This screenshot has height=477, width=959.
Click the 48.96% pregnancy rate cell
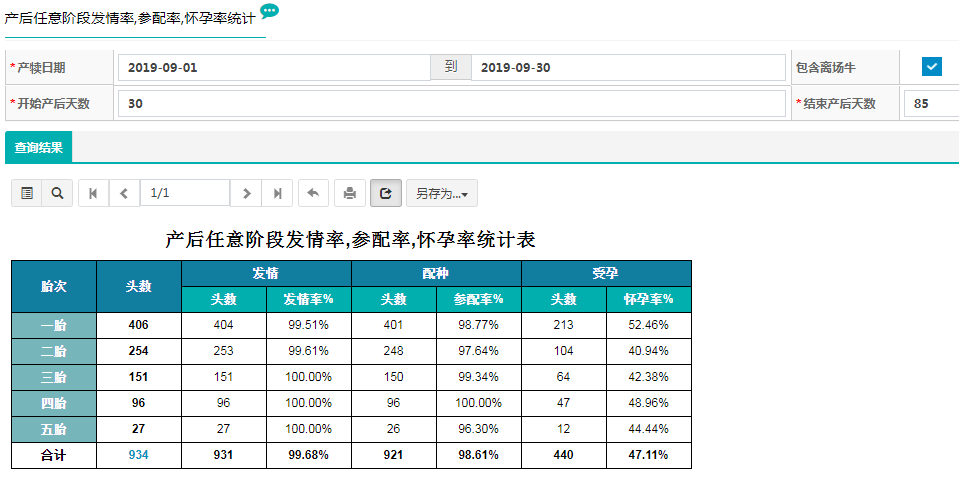649,403
